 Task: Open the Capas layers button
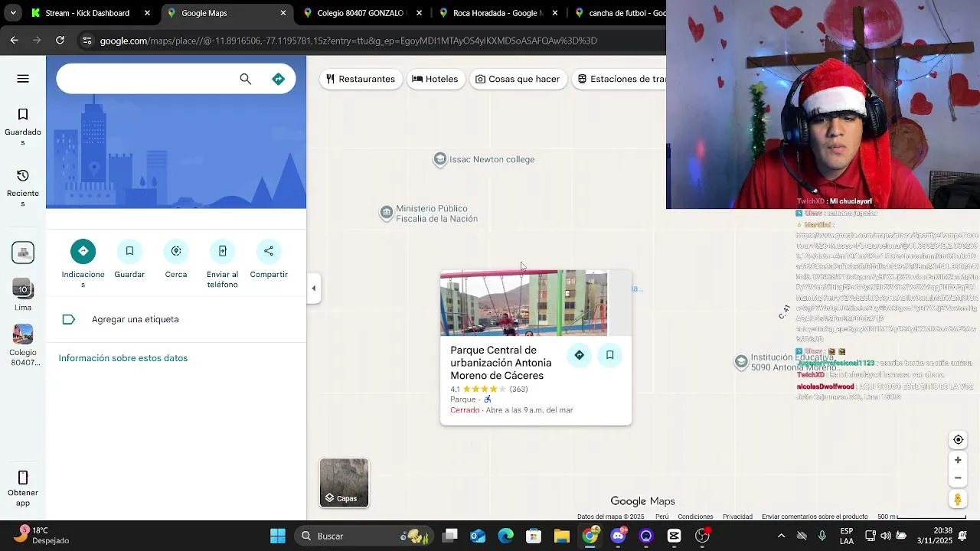coord(344,483)
